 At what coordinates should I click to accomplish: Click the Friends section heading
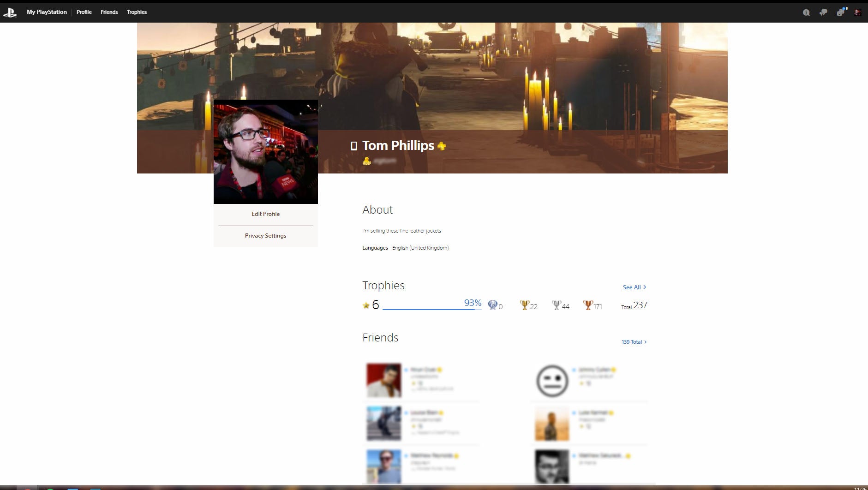pyautogui.click(x=380, y=338)
